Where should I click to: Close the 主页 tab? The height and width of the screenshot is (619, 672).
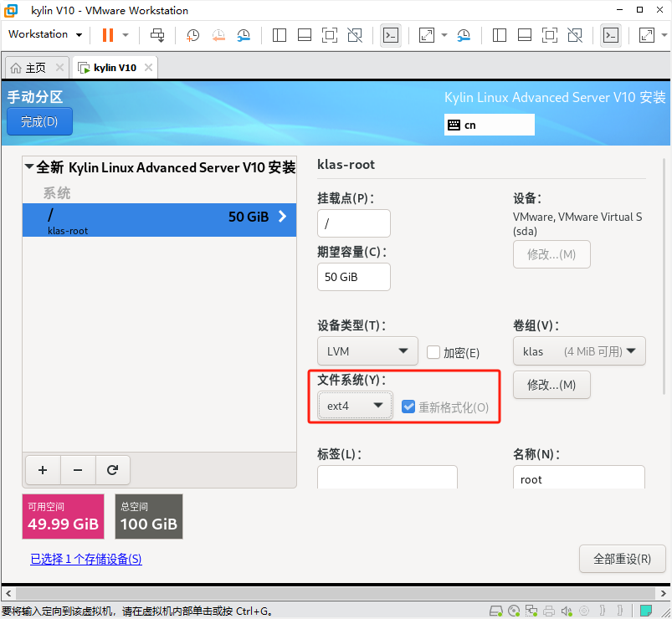click(59, 67)
